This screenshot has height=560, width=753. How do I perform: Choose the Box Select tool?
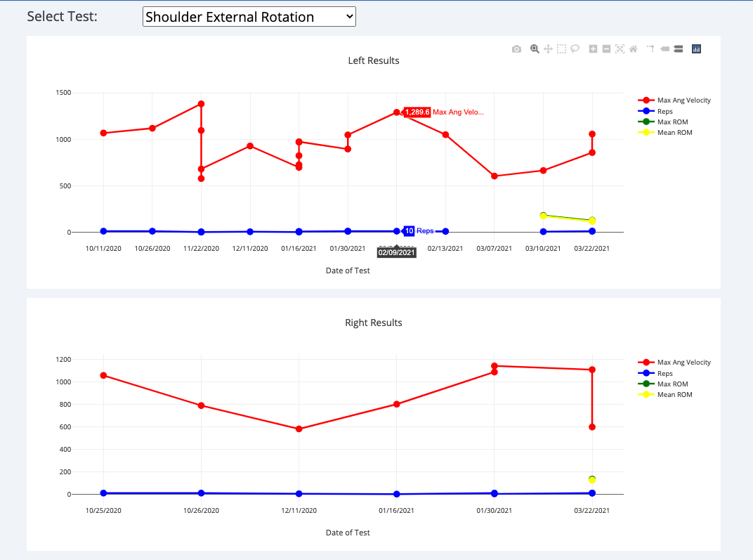coord(561,49)
